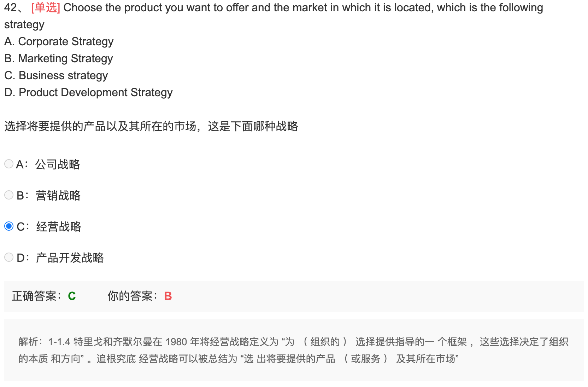Select radio option D 产品开发战略

[9, 257]
